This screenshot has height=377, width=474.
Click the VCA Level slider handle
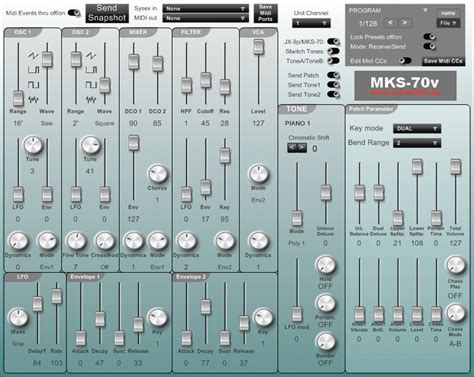point(258,46)
